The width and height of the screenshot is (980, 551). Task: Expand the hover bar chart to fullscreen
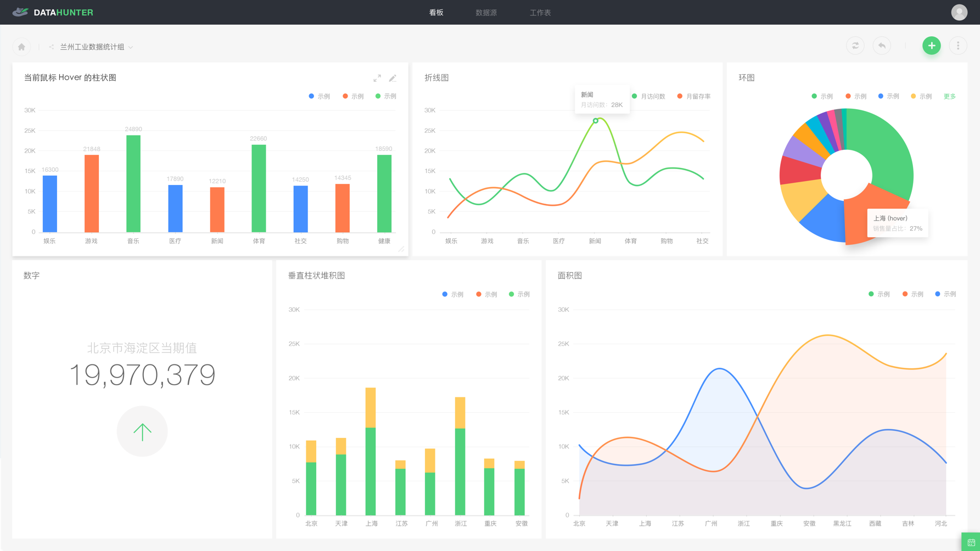click(377, 78)
